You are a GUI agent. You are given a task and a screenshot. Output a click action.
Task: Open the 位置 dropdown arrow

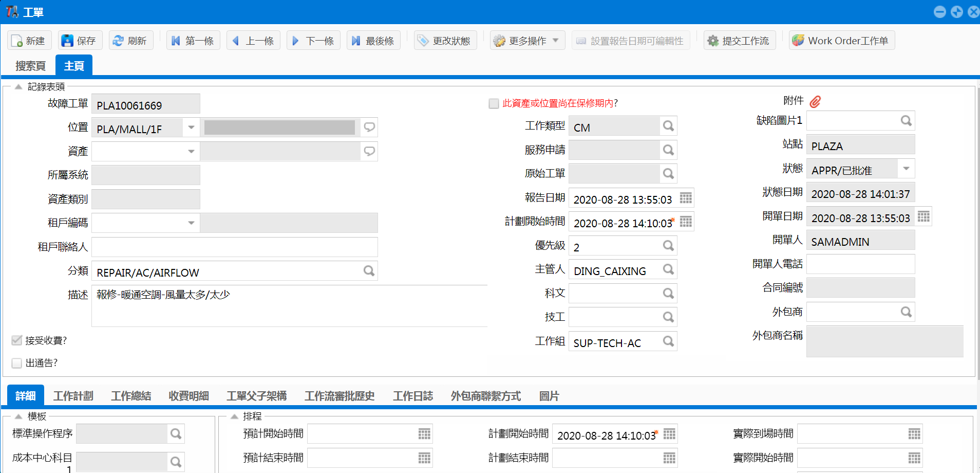click(x=191, y=127)
